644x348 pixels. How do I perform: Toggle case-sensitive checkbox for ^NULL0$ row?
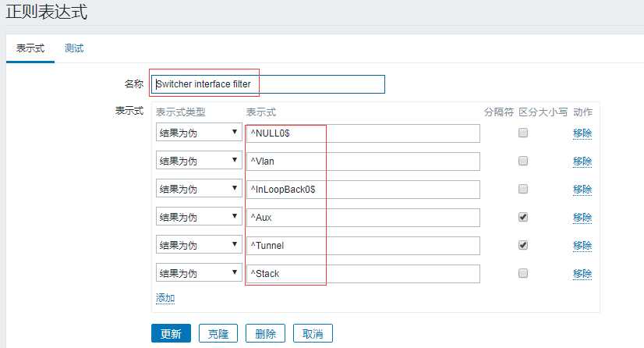(523, 133)
